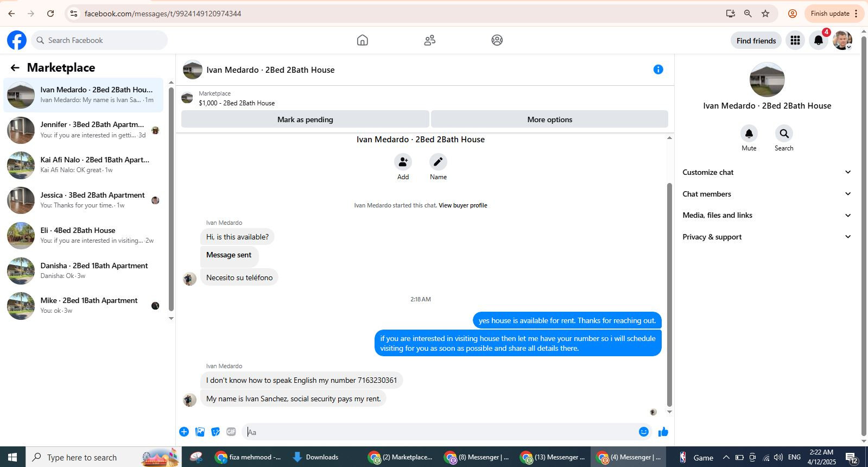Open View buyer profile link
This screenshot has width=868, height=467.
click(462, 205)
